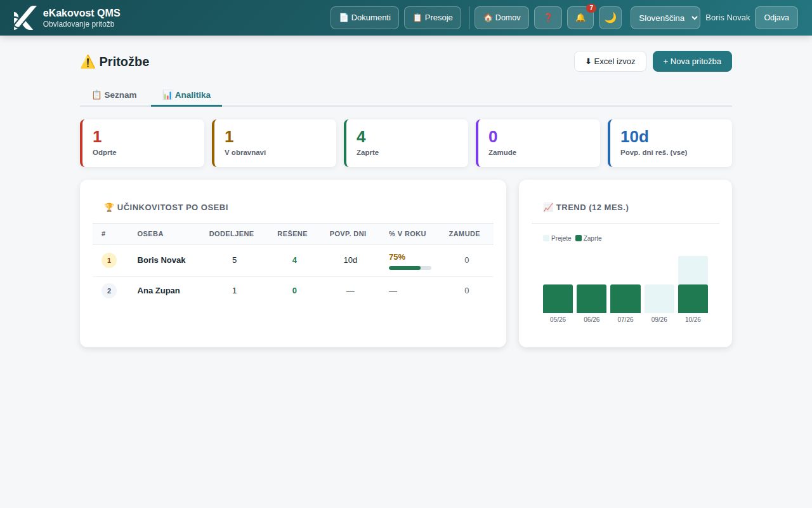The image size is (812, 508).
Task: Open Presoje from the header
Action: point(433,18)
